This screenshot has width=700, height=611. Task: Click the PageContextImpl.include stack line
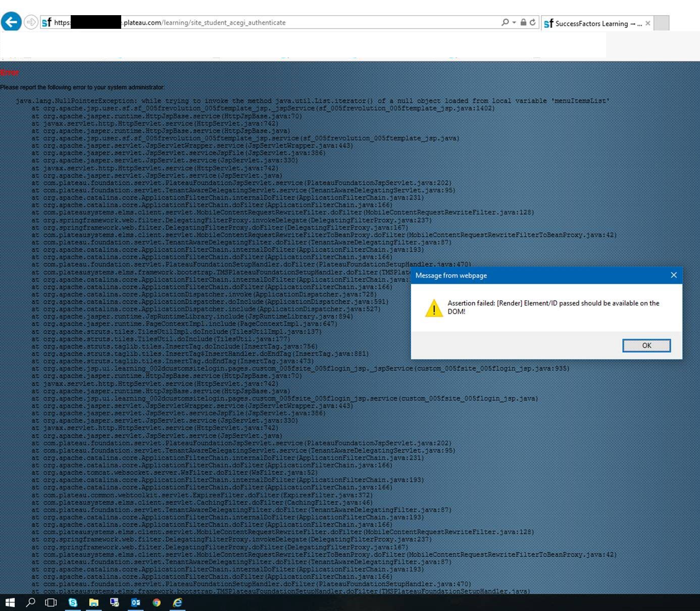pyautogui.click(x=184, y=324)
